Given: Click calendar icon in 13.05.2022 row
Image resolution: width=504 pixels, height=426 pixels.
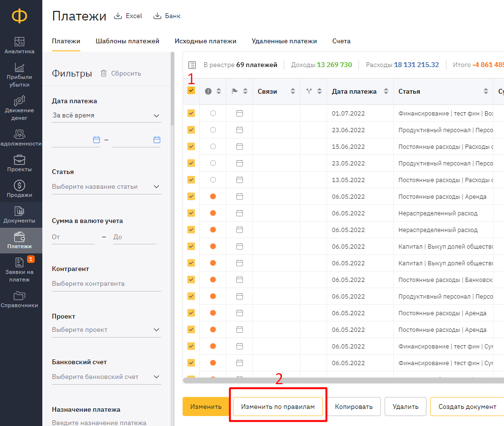Looking at the screenshot, I should 240,180.
